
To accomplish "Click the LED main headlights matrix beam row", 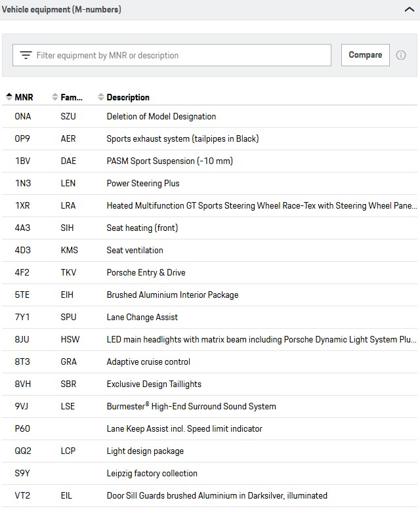I will 261,339.
